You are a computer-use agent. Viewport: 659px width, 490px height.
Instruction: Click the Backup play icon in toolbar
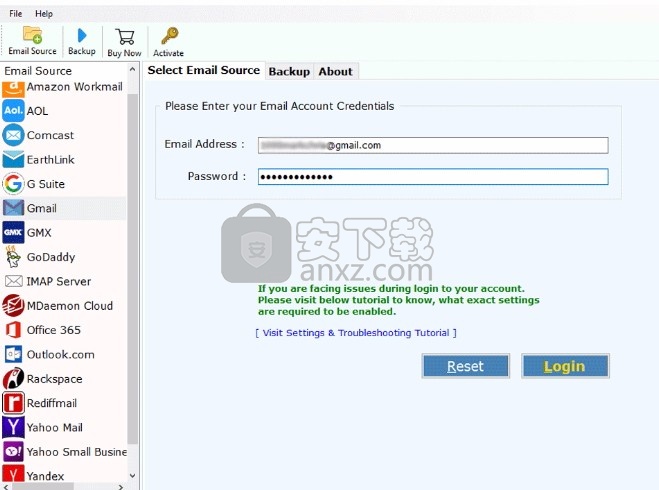82,36
